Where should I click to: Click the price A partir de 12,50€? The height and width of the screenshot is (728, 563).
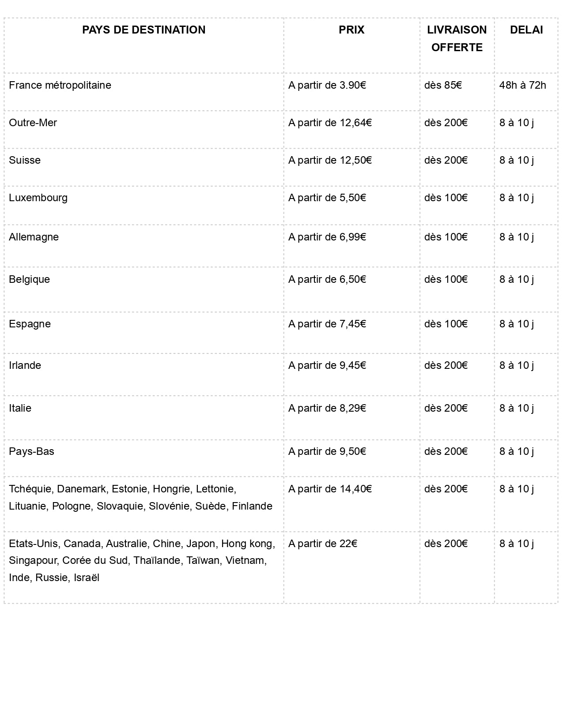330,160
